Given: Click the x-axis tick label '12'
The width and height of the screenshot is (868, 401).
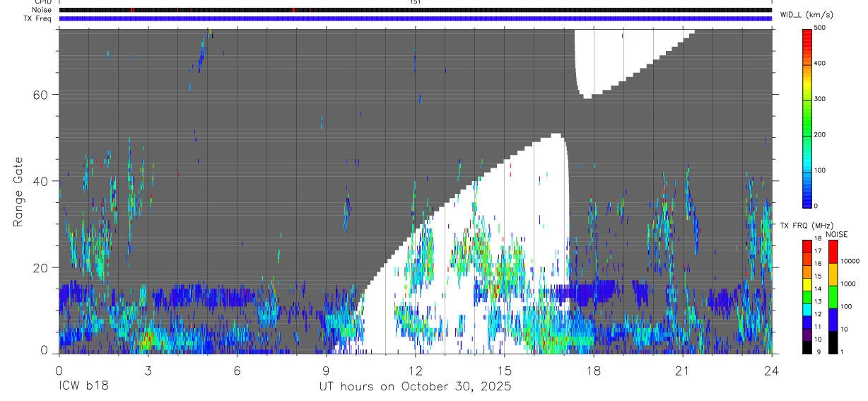Looking at the screenshot, I should tap(415, 371).
